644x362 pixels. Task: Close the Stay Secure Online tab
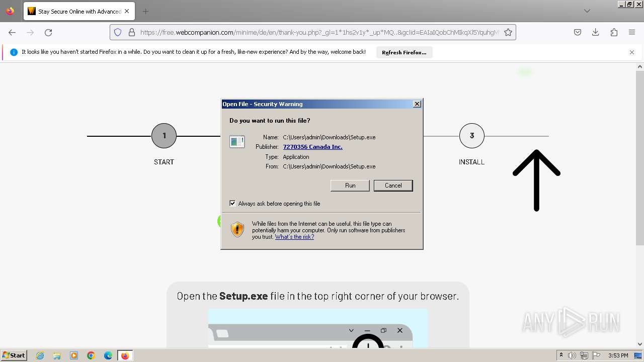coord(127,11)
